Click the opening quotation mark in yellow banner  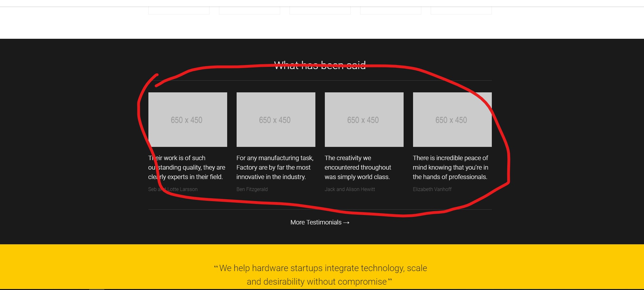pyautogui.click(x=216, y=268)
